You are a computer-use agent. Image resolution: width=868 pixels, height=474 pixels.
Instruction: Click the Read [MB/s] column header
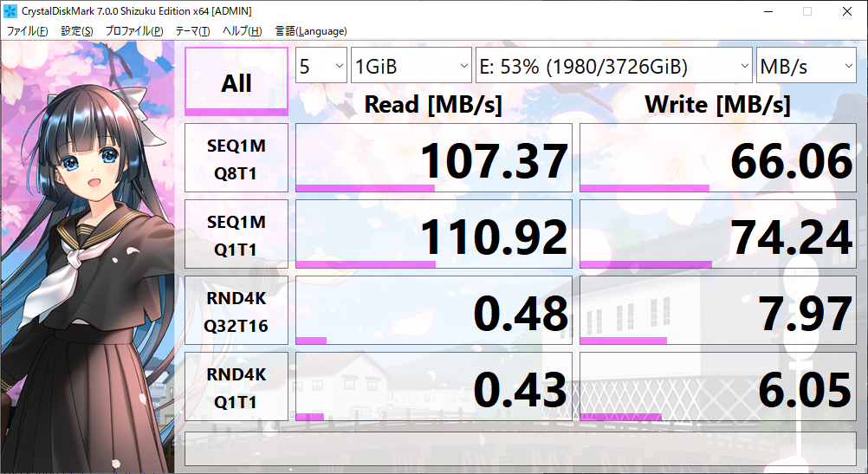pos(433,105)
